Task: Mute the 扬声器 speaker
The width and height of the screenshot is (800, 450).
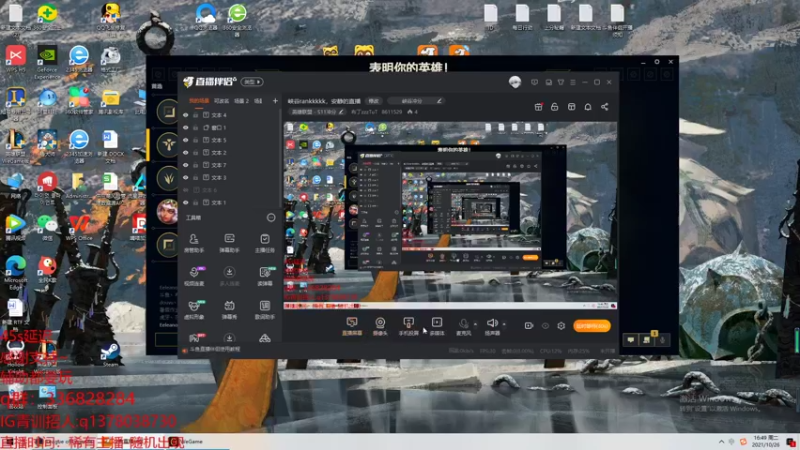Action: pyautogui.click(x=492, y=326)
